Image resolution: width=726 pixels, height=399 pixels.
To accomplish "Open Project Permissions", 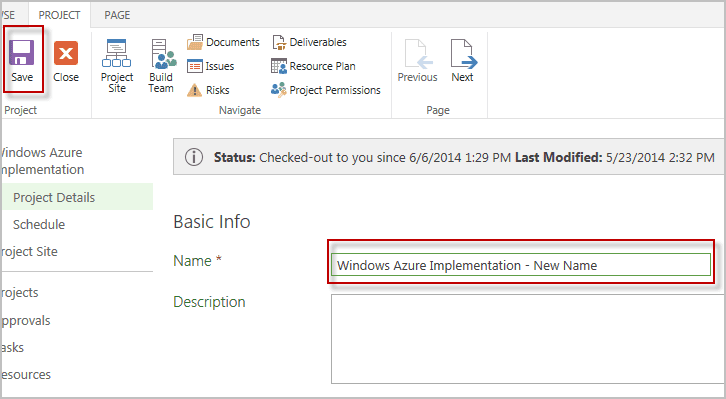I will 325,90.
